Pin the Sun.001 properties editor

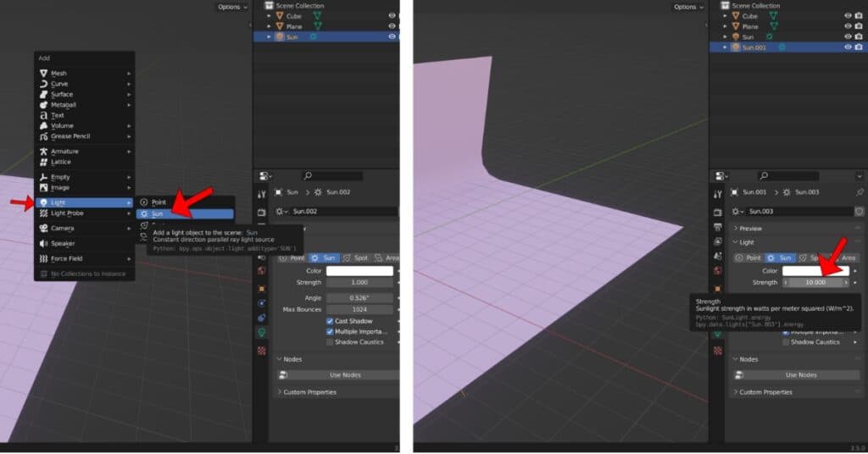pyautogui.click(x=860, y=192)
